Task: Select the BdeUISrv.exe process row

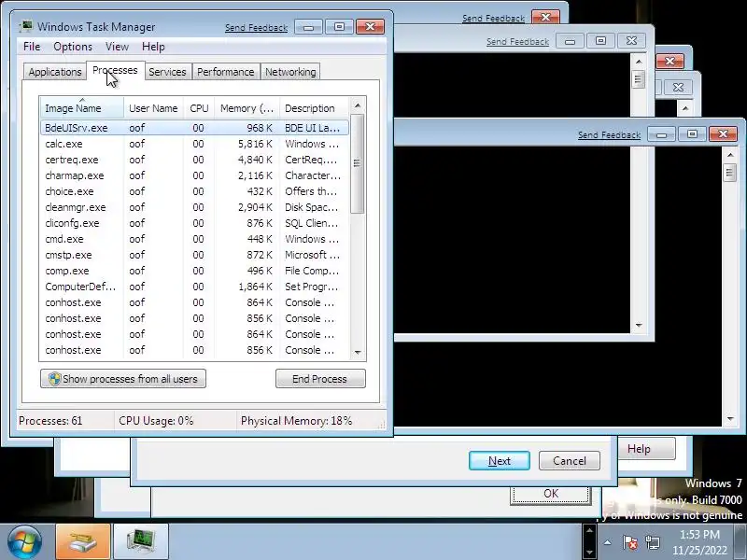Action: tap(194, 128)
